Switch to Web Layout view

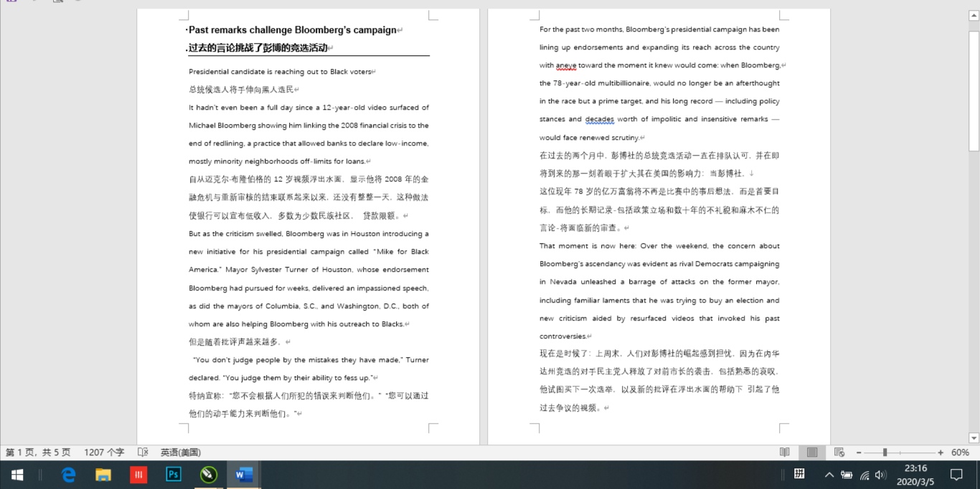point(839,452)
